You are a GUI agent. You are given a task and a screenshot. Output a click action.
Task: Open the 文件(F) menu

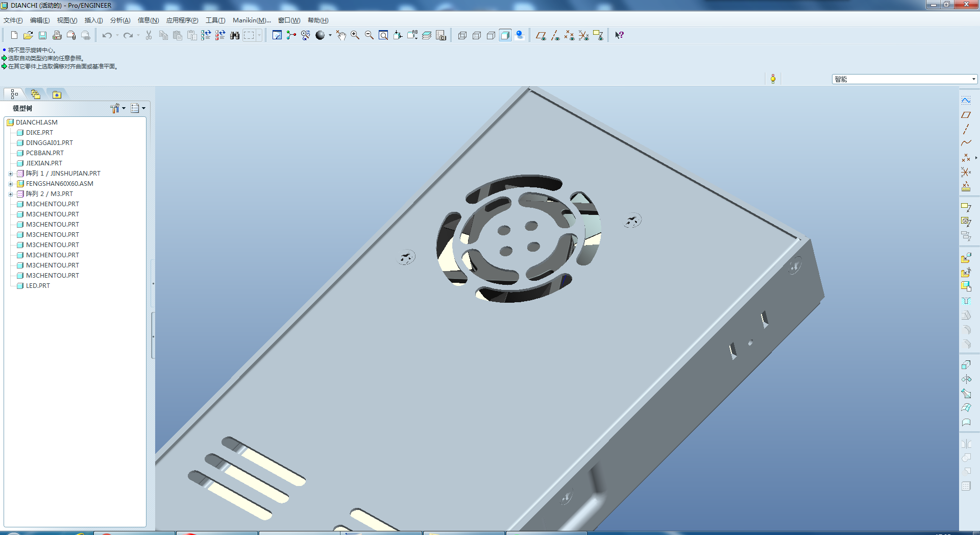13,20
